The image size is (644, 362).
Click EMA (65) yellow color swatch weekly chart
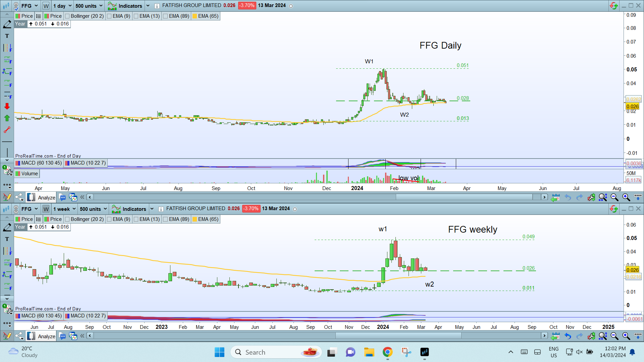(x=195, y=219)
